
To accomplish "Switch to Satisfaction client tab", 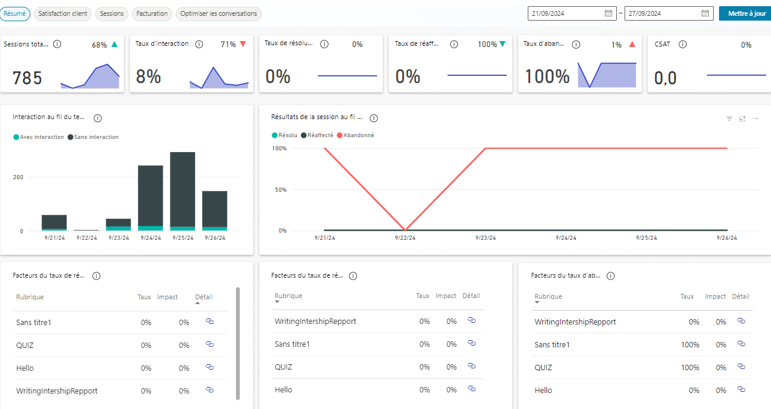I will pyautogui.click(x=62, y=14).
